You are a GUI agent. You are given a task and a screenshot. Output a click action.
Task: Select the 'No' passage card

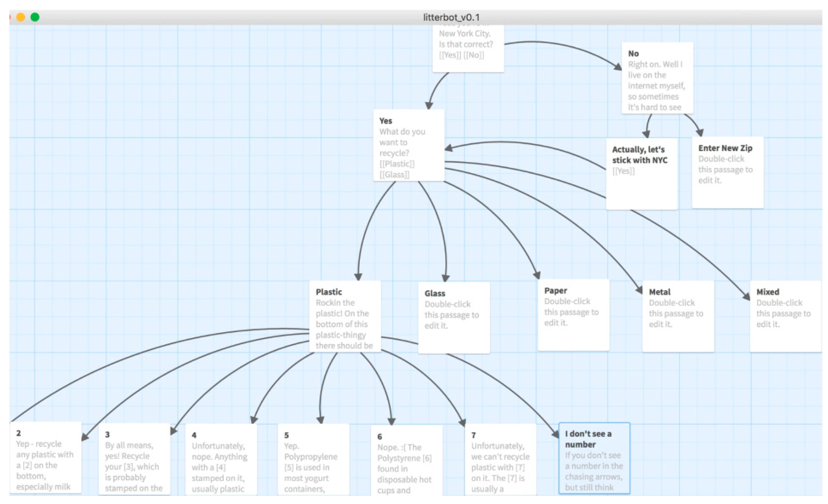point(657,79)
